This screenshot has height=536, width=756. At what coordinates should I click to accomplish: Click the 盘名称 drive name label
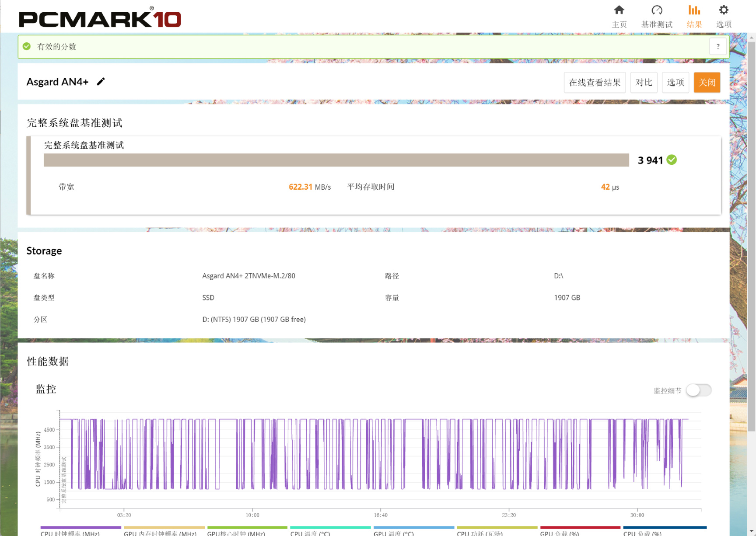tap(44, 276)
